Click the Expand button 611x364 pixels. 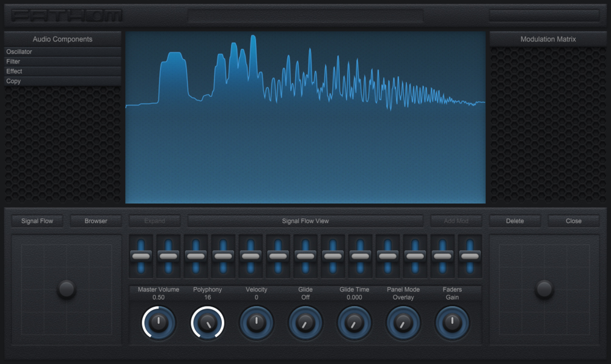[x=155, y=220]
